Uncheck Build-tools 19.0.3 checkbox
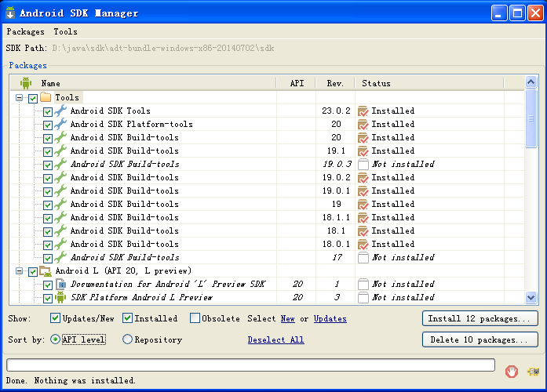The width and height of the screenshot is (547, 392). point(48,165)
